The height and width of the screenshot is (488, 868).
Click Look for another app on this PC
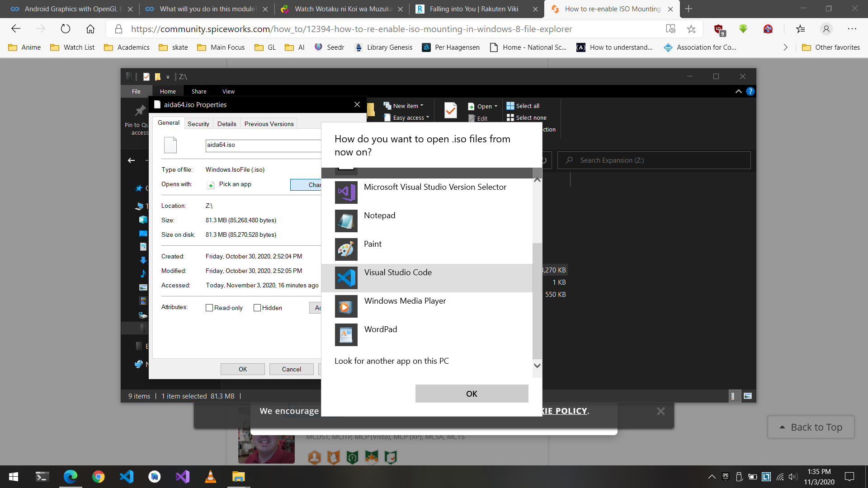[x=392, y=361]
